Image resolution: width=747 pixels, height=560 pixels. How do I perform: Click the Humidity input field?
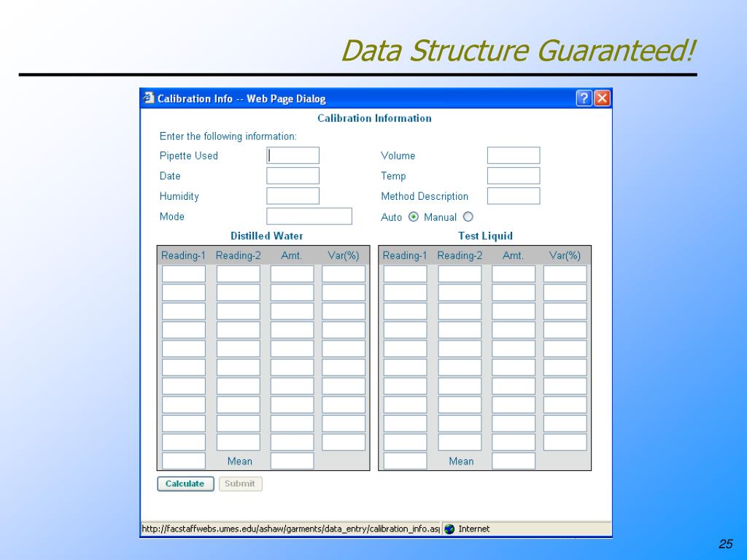click(293, 195)
